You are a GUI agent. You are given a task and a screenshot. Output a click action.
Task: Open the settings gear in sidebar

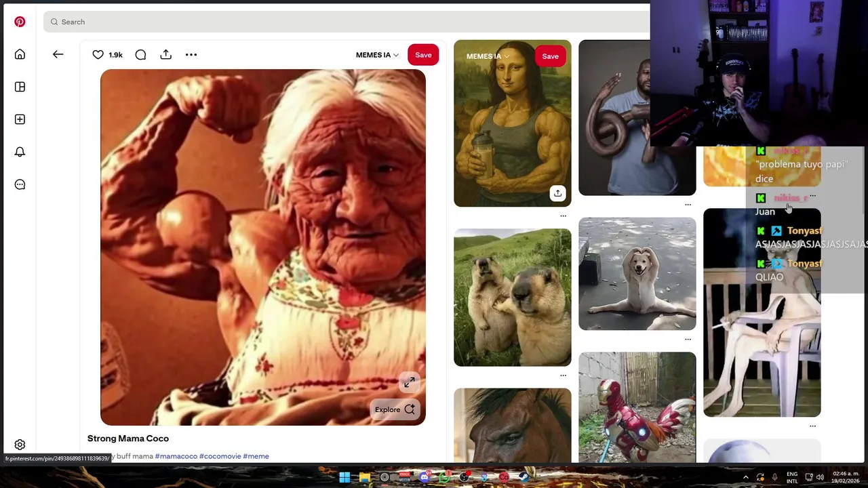[x=20, y=445]
